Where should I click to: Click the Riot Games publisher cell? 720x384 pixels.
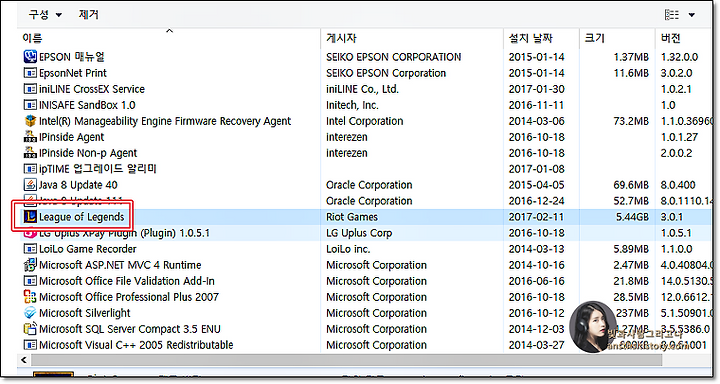352,217
